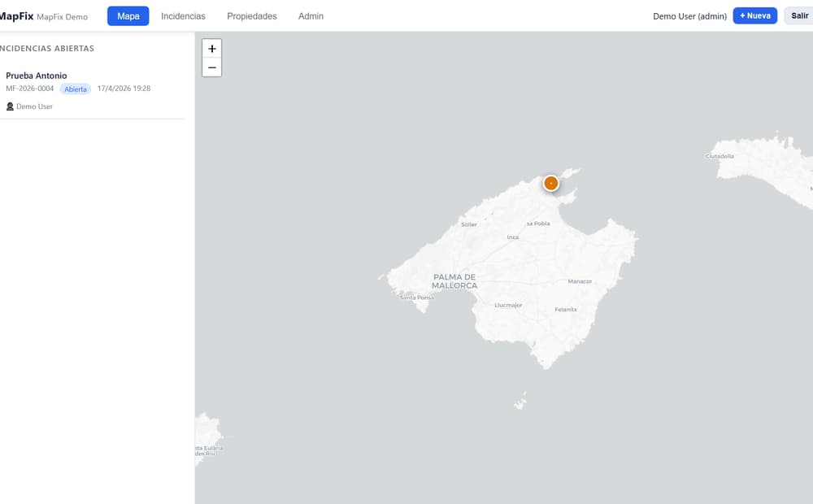Select incident code MF-2026-0004
Screen dimensions: 813x504
pyautogui.click(x=29, y=89)
